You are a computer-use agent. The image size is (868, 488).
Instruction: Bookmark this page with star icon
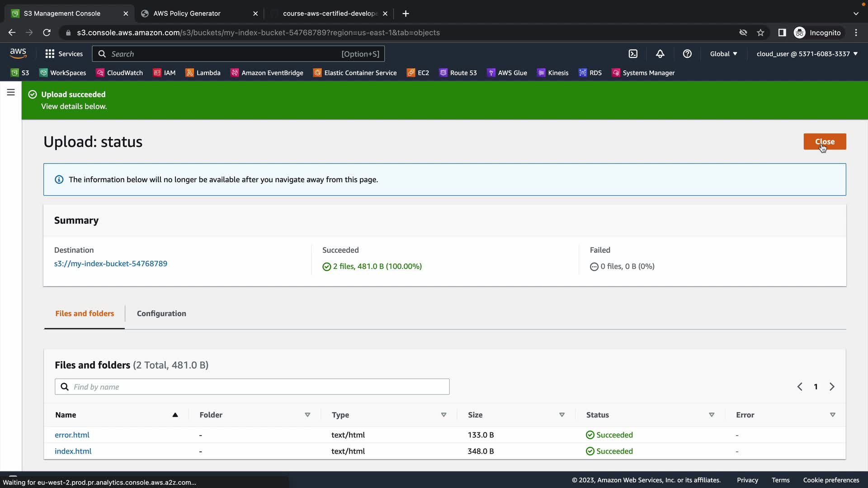[760, 33]
